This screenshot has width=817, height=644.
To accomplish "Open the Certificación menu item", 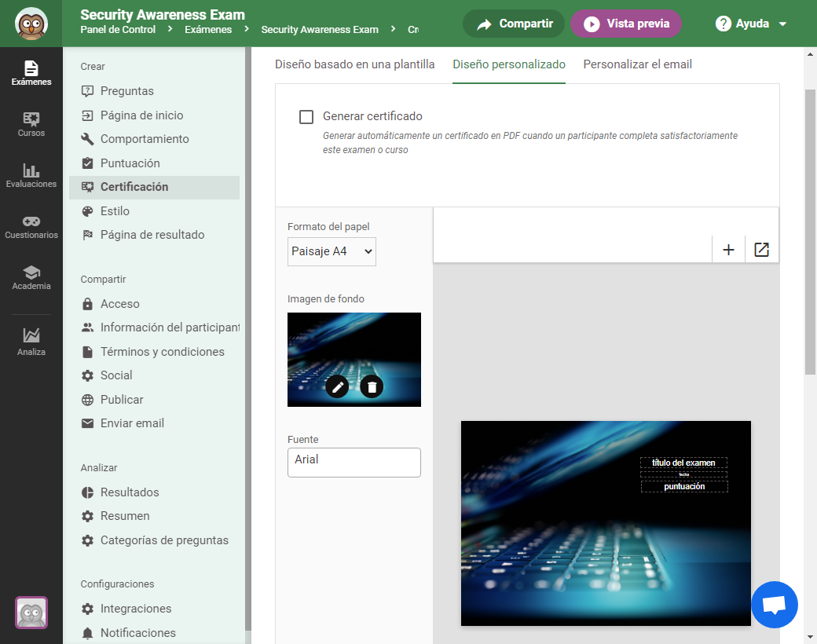I will point(154,187).
